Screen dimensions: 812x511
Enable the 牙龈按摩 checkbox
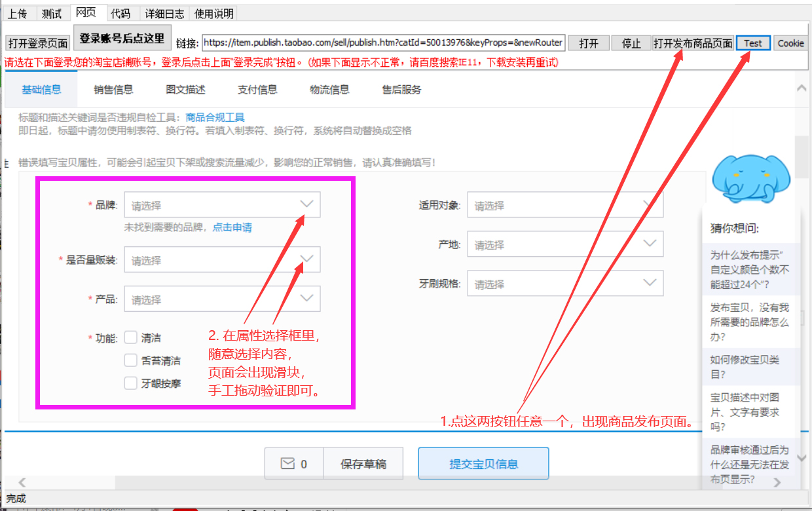point(131,383)
